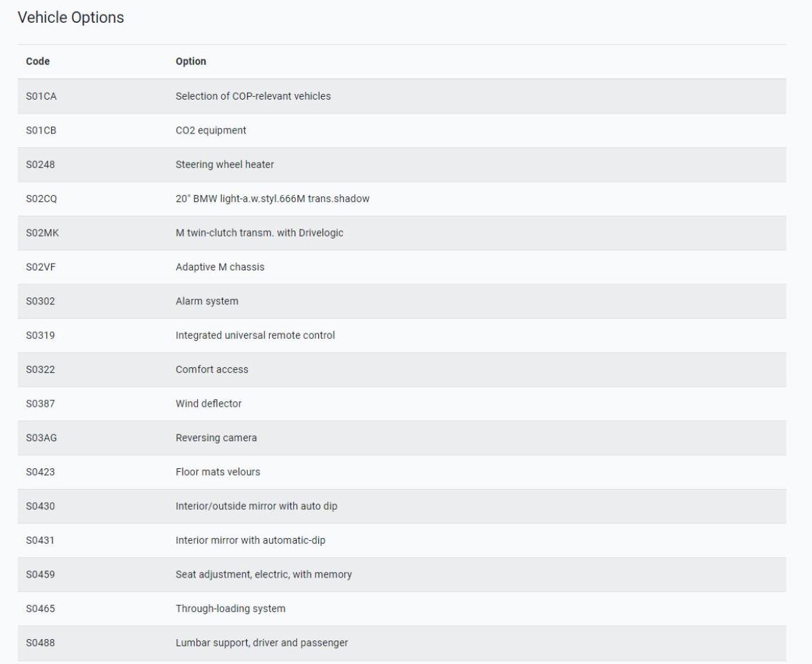Viewport: 812px width, 664px height.
Task: Click the Code column header
Action: coord(38,61)
